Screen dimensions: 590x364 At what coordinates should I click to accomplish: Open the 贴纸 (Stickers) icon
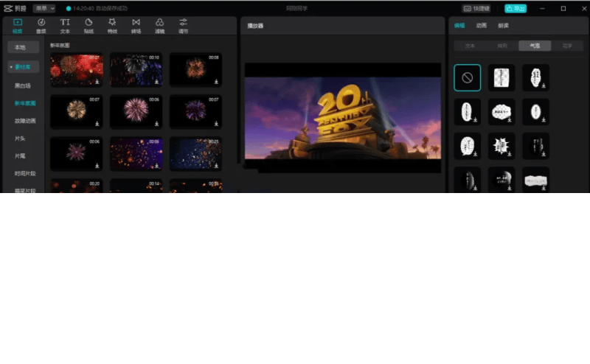[x=88, y=26]
